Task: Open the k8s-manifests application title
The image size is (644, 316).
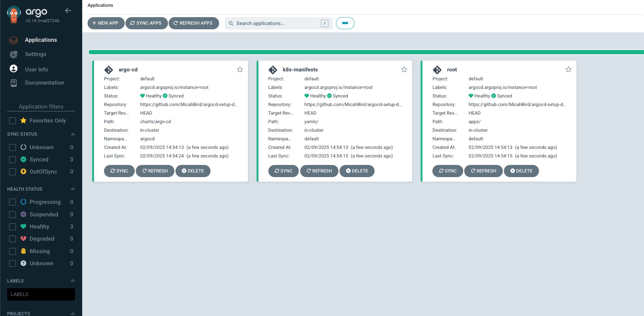Action: click(300, 70)
